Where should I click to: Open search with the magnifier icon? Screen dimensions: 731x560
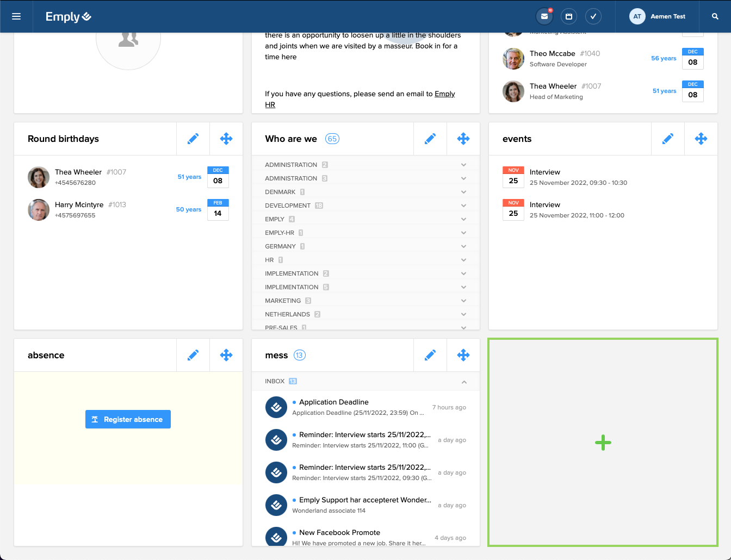pos(715,16)
